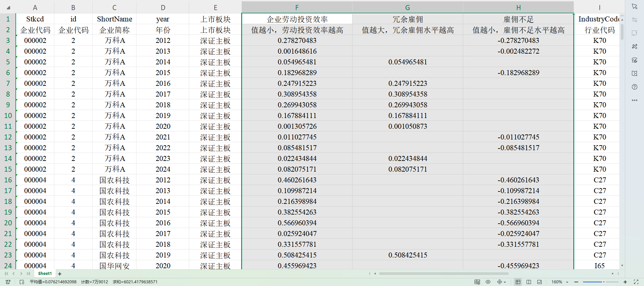
Task: Click the selection arrow icon in right sidebar
Action: pos(634,7)
